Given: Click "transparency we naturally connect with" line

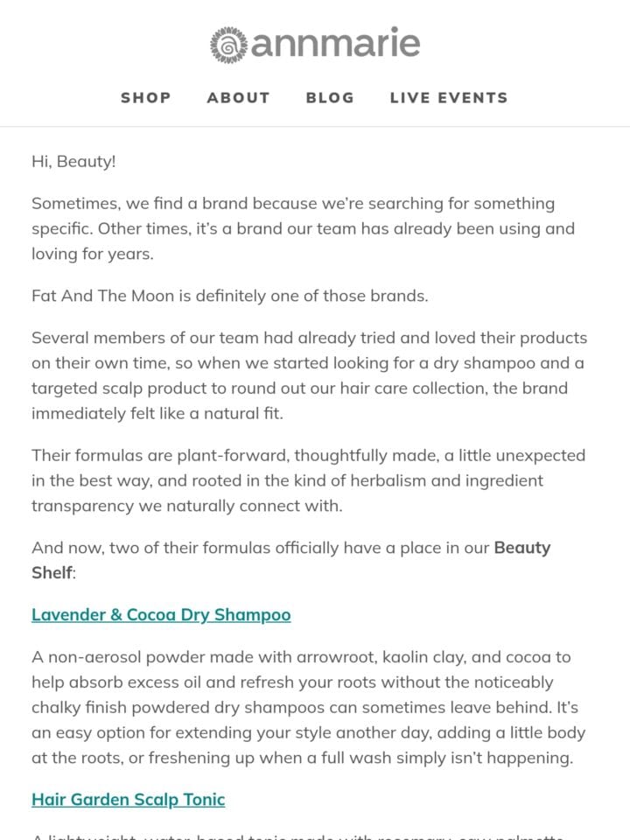Looking at the screenshot, I should coord(187,506).
